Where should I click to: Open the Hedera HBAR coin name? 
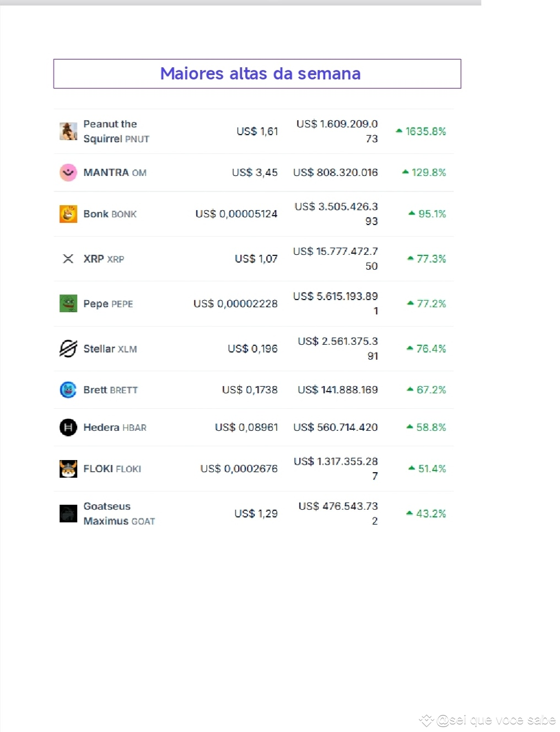[x=115, y=428]
